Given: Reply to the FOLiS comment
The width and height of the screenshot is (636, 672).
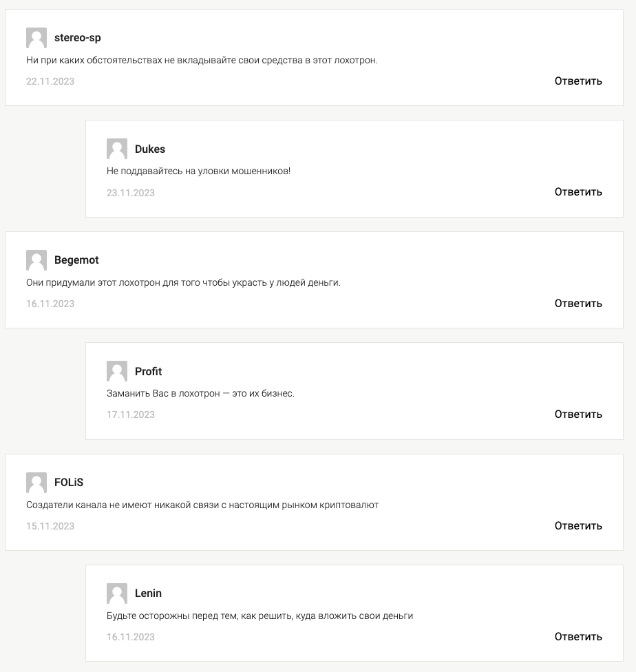Looking at the screenshot, I should click(578, 526).
